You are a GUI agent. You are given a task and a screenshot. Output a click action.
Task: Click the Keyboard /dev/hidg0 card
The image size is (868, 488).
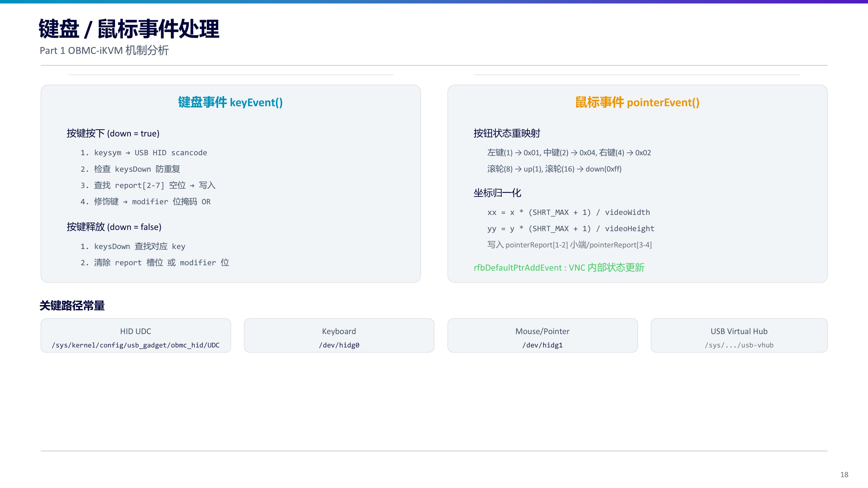(339, 336)
